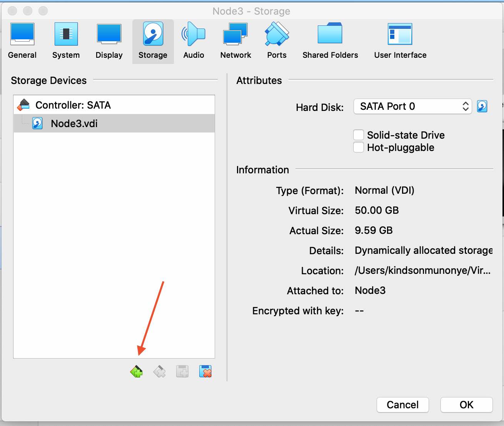
Task: Open the Ports settings section
Action: click(x=277, y=41)
